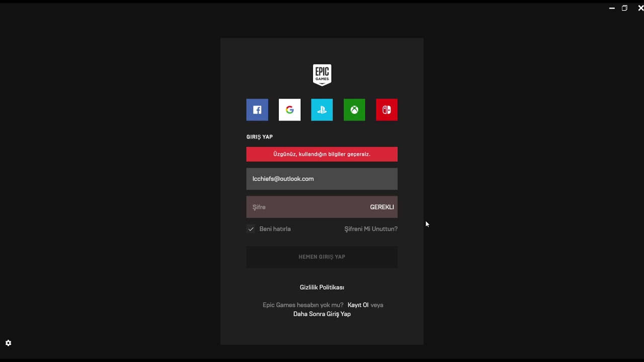Click the GEREKLİ label in password field
Viewport: 644px width, 362px height.
(x=382, y=207)
